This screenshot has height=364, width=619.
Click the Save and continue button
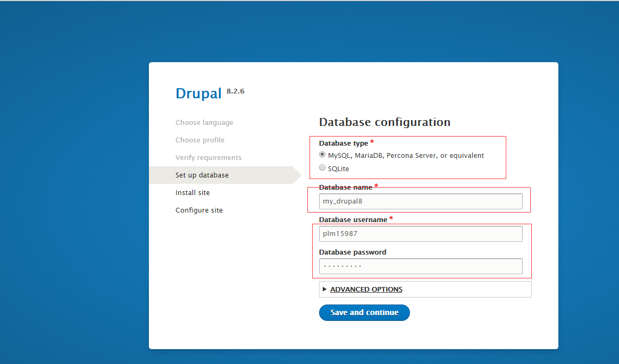tap(364, 312)
